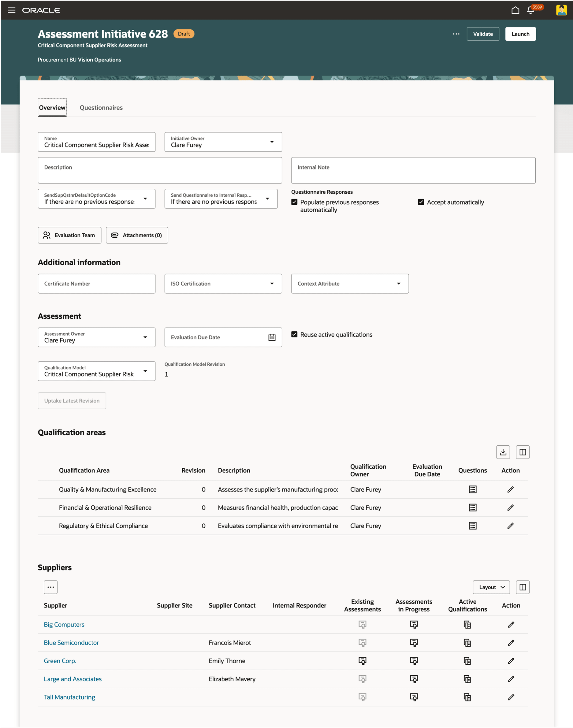
Task: Open the Evaluation Due Date calendar picker
Action: (272, 337)
